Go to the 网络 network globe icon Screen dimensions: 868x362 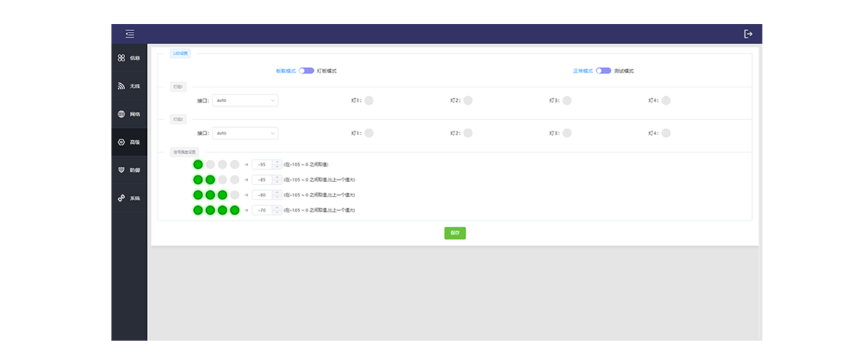tap(122, 114)
